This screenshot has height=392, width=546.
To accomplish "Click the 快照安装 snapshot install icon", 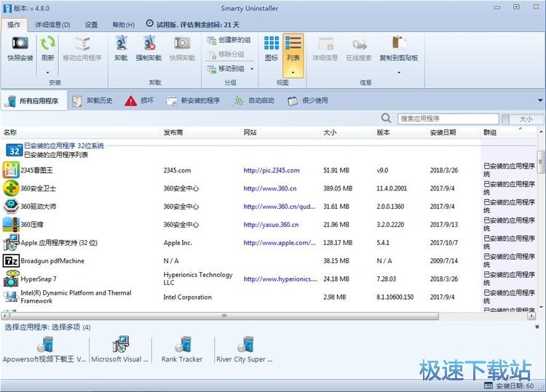I will pyautogui.click(x=20, y=44).
